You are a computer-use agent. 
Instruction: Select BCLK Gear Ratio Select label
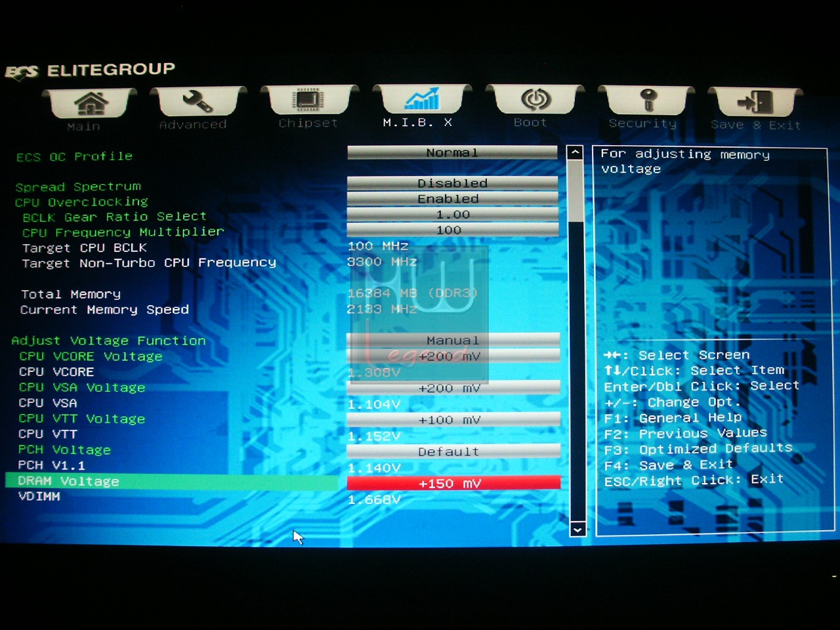pyautogui.click(x=115, y=217)
